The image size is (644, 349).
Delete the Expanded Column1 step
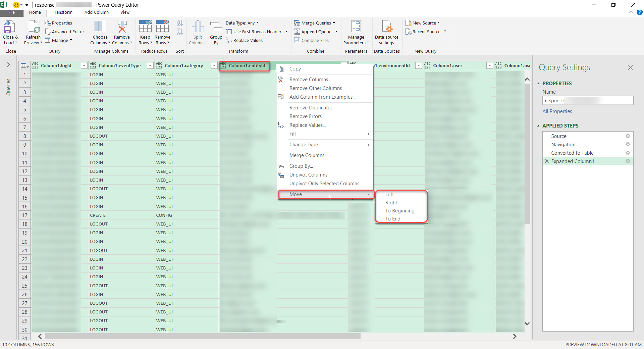click(547, 161)
